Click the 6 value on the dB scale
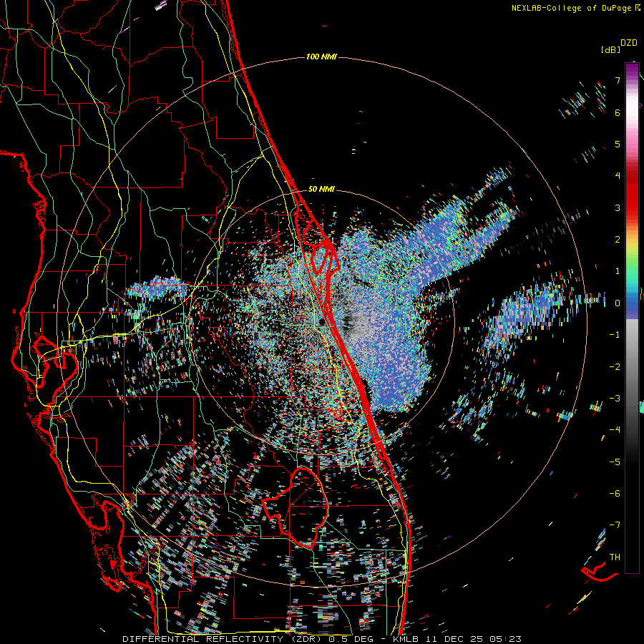644x644 pixels. [x=618, y=112]
